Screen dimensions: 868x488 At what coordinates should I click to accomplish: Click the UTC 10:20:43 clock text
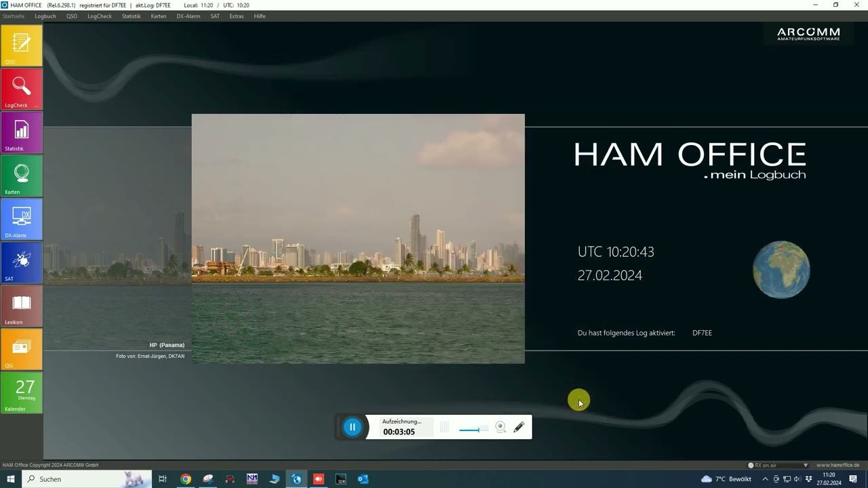[x=616, y=252]
